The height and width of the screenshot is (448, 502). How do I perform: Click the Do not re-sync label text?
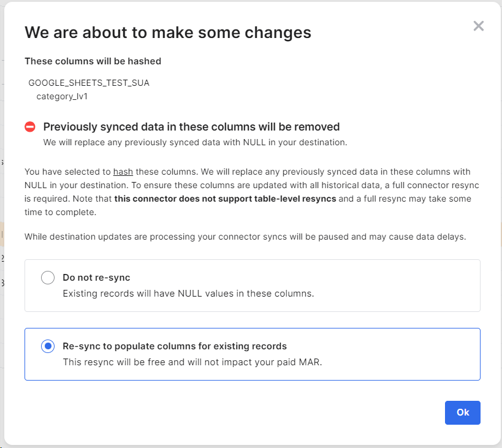pyautogui.click(x=96, y=278)
